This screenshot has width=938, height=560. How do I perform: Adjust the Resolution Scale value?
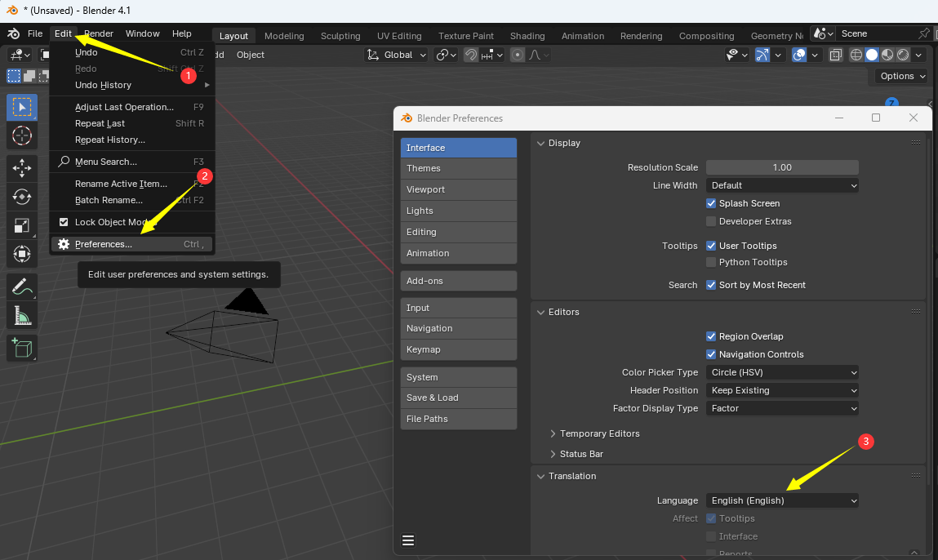click(x=781, y=167)
